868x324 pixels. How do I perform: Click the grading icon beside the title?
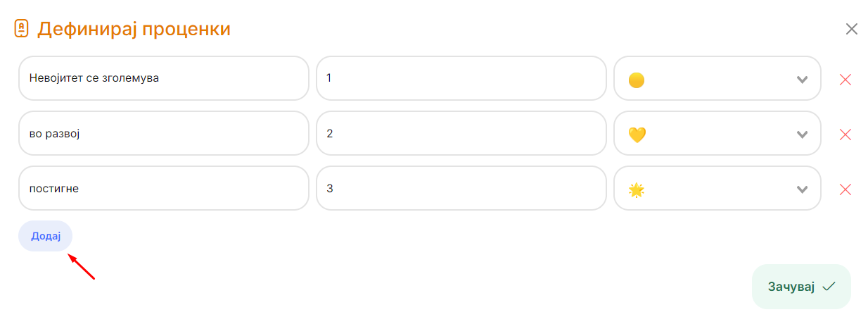[22, 29]
